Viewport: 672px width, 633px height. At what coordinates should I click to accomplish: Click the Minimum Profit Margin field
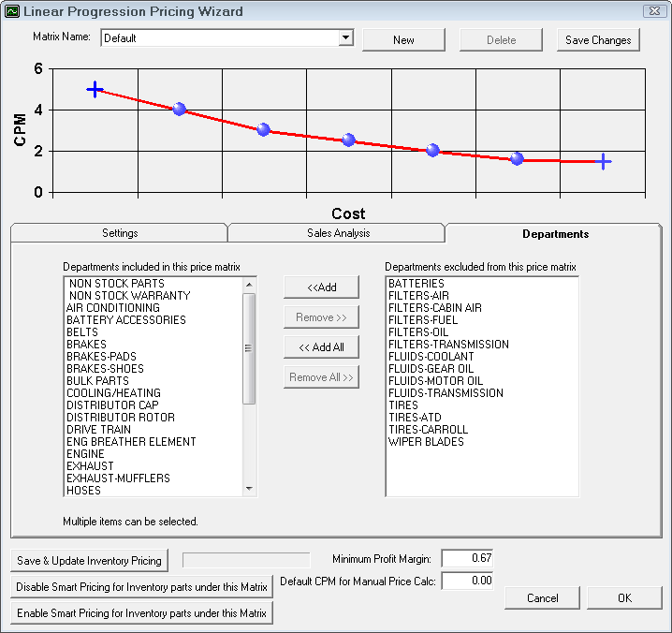click(467, 558)
